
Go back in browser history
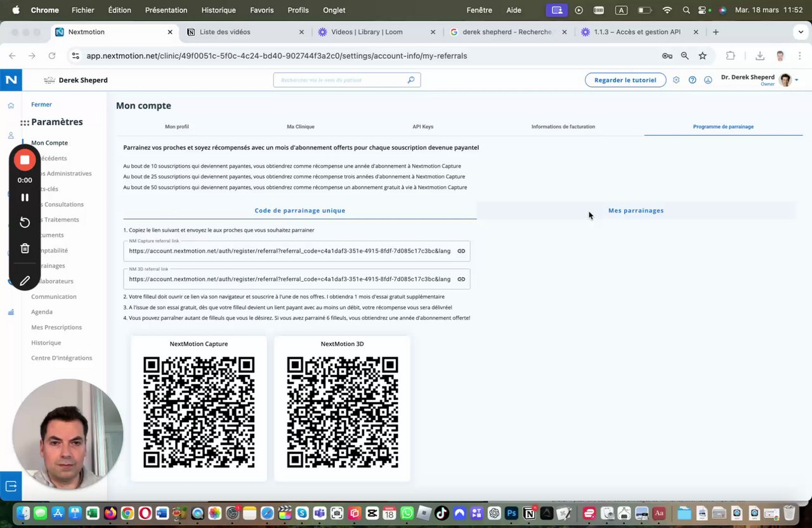click(12, 56)
